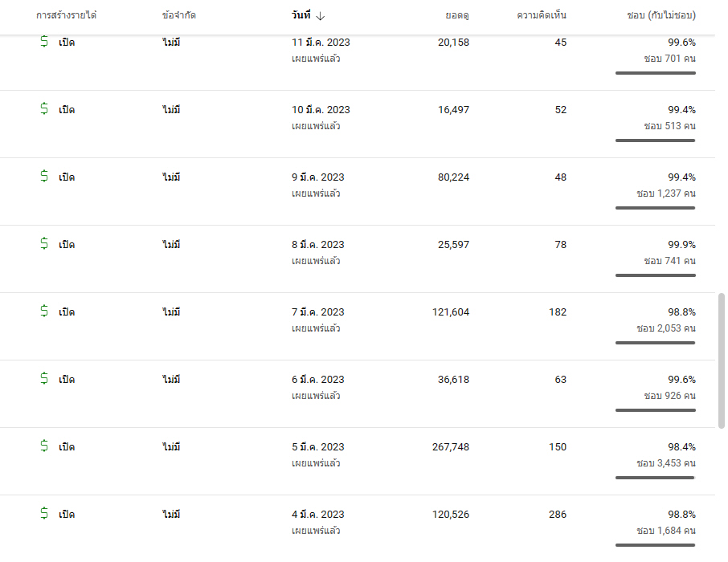Sort table by ยอดดู column header
This screenshot has width=728, height=562.
tap(457, 15)
